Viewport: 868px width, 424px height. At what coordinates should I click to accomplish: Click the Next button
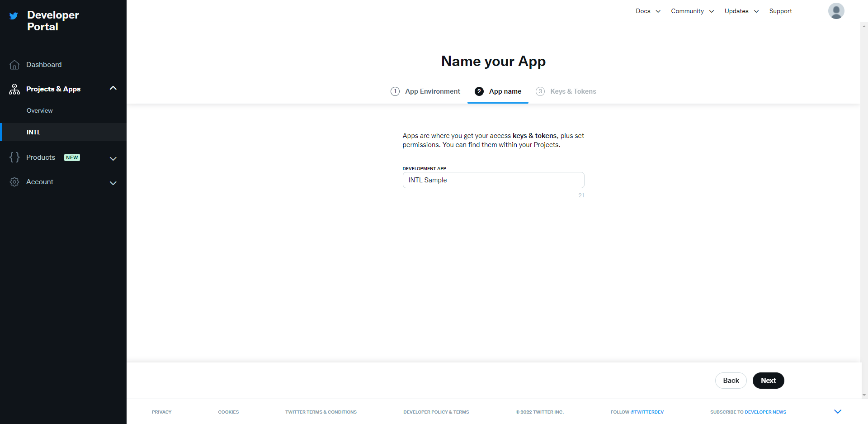pyautogui.click(x=768, y=381)
